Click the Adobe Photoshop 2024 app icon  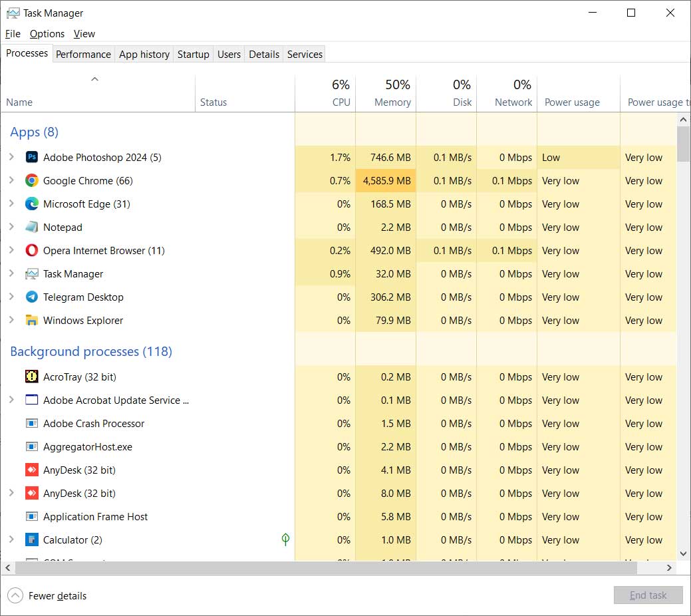pos(32,157)
